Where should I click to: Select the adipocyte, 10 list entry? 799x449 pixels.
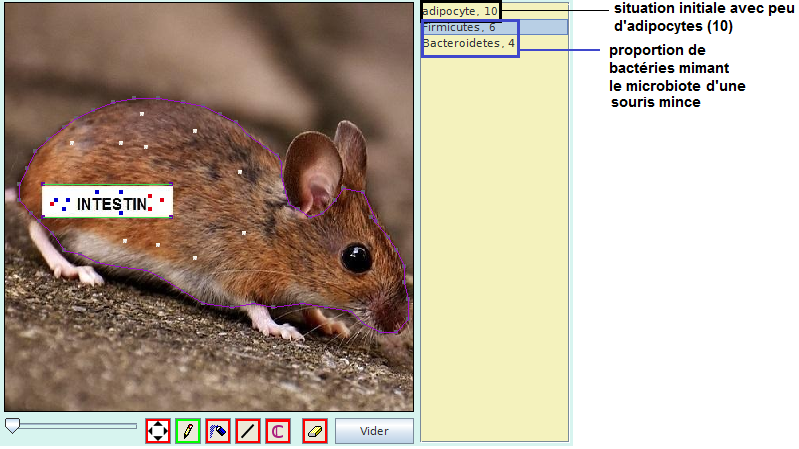tap(460, 11)
